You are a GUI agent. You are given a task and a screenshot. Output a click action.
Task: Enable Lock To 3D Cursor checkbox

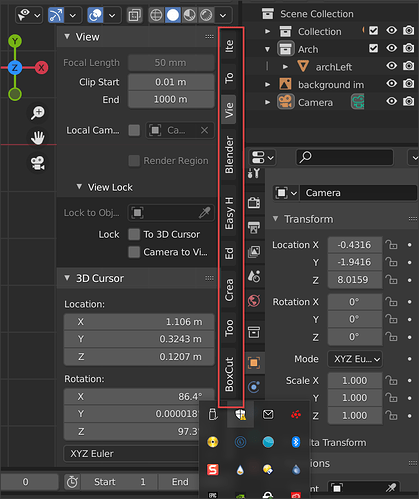click(134, 234)
